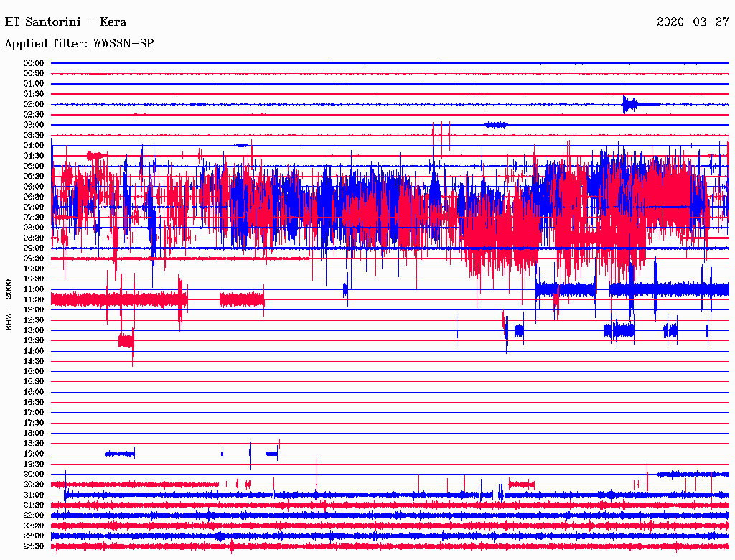The image size is (735, 560).
Task: Select the 20:00 time label
Action: (34, 475)
